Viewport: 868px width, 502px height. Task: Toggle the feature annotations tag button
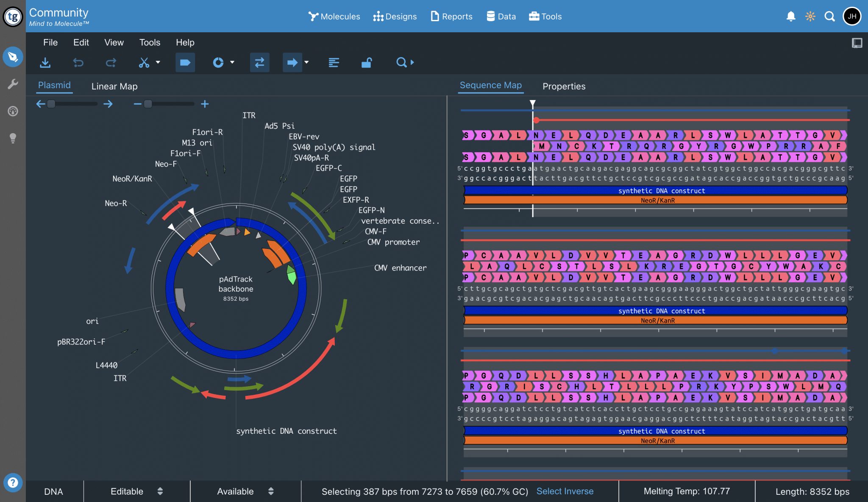tap(185, 63)
